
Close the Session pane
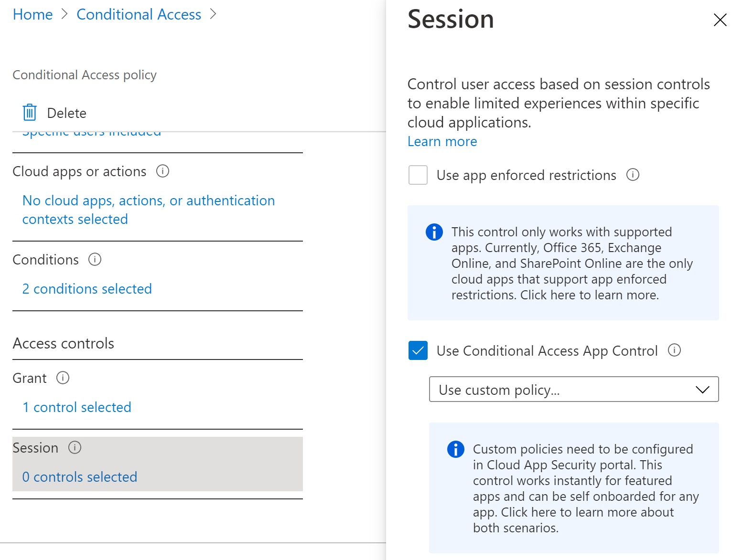(x=720, y=20)
